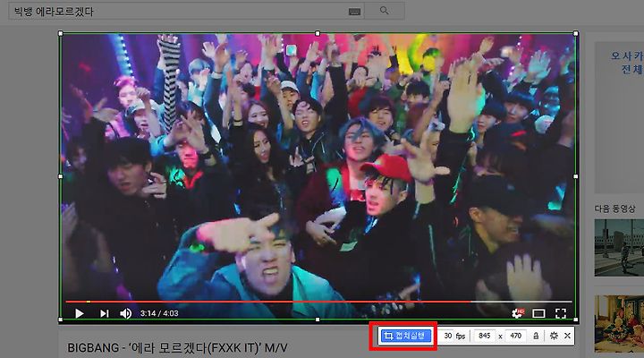
Task: Enter fullscreen video mode
Action: coord(561,313)
